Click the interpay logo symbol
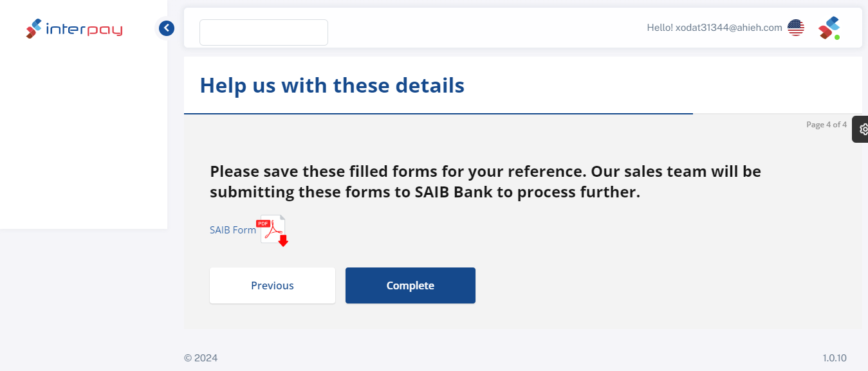This screenshot has width=868, height=371. (x=33, y=29)
